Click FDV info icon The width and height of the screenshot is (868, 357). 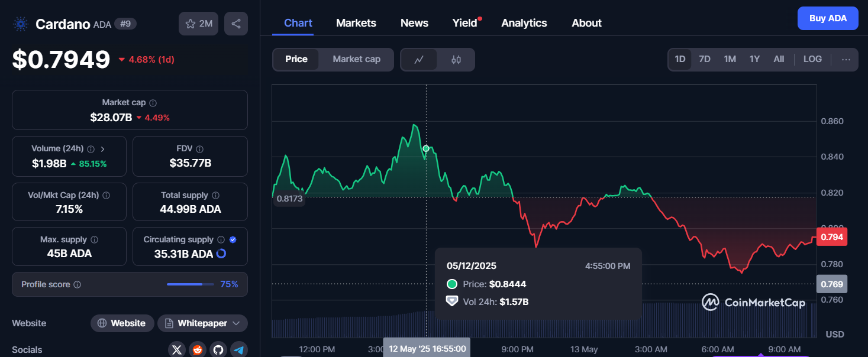(x=200, y=149)
